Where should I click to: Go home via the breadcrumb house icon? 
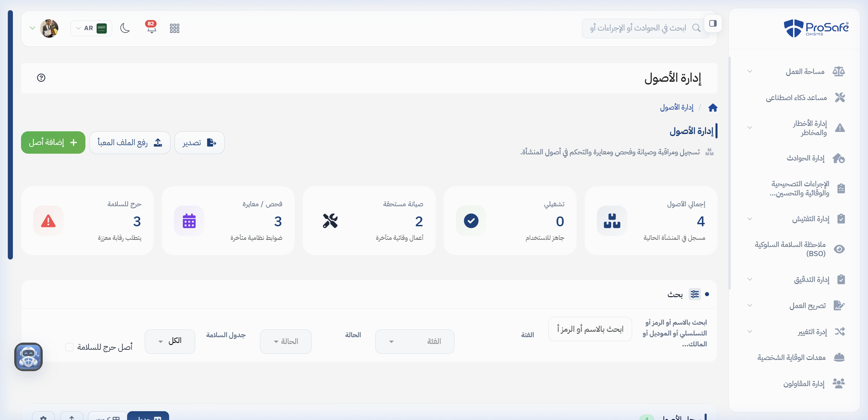[713, 108]
